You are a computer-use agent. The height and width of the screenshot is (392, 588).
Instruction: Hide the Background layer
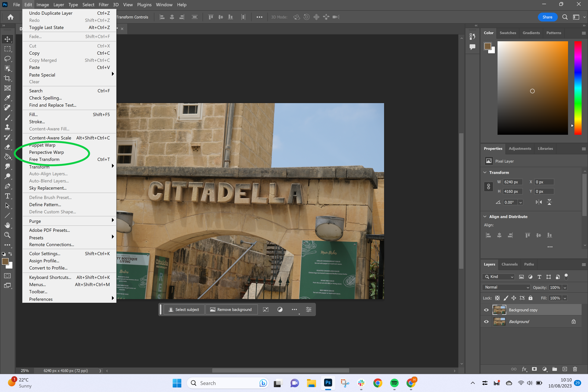pos(486,322)
